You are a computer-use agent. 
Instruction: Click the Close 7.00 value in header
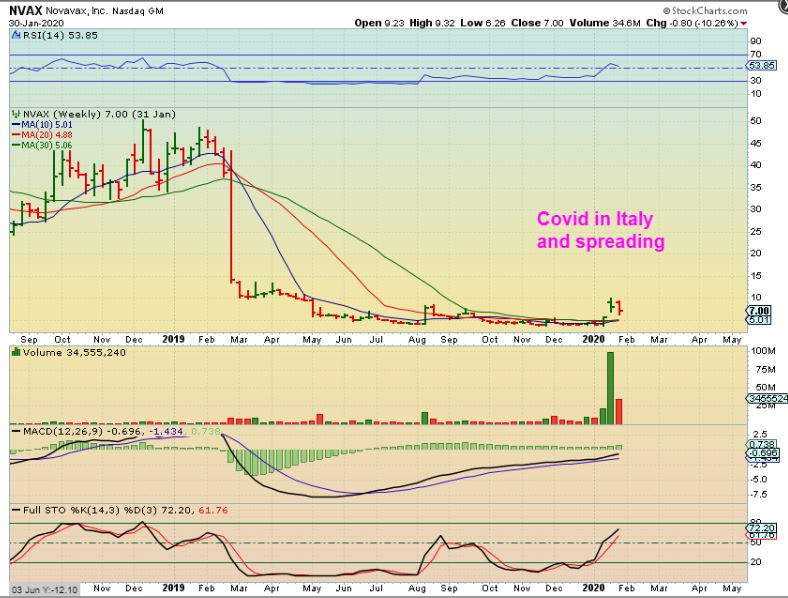(x=537, y=23)
